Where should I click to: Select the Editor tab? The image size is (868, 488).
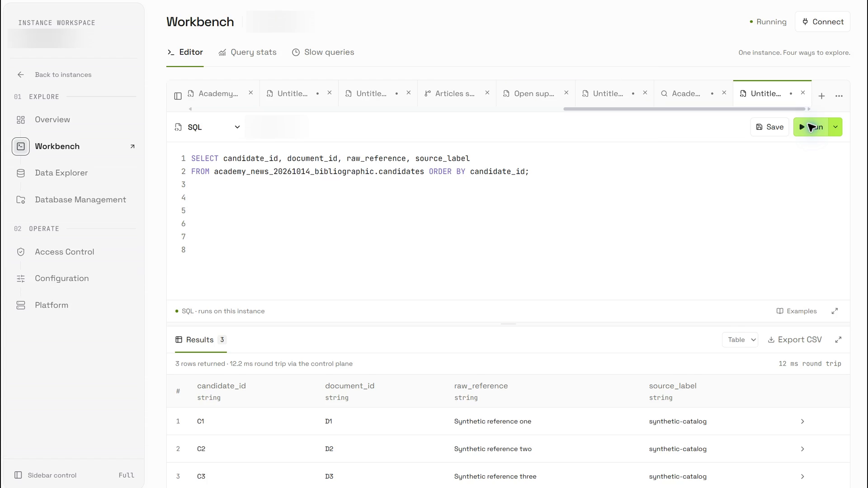(x=185, y=52)
